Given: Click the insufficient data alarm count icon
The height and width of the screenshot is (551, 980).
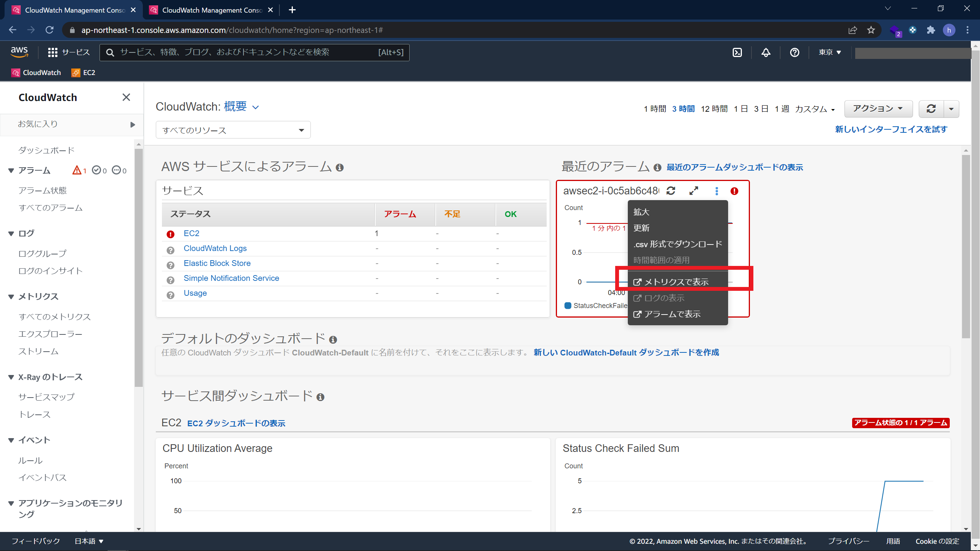Looking at the screenshot, I should click(x=116, y=170).
